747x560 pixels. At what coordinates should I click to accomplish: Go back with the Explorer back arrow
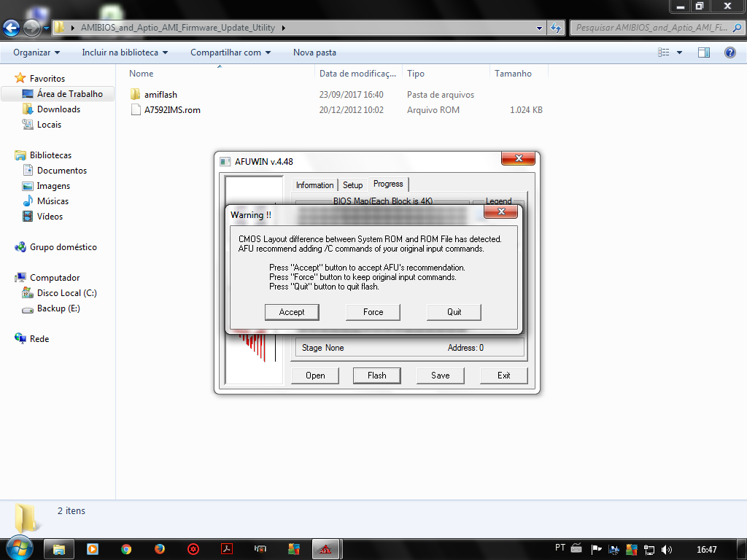[12, 28]
